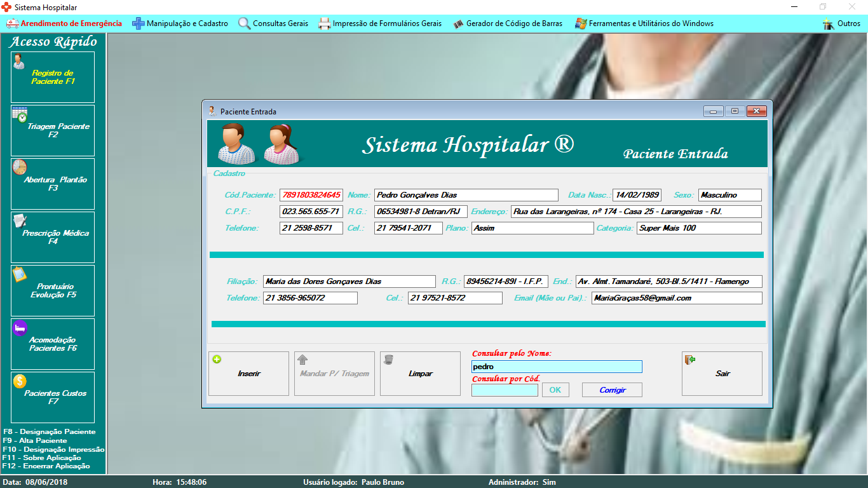The width and height of the screenshot is (868, 488).
Task: Open the Manipulação e Cadastro menu
Action: tap(180, 24)
